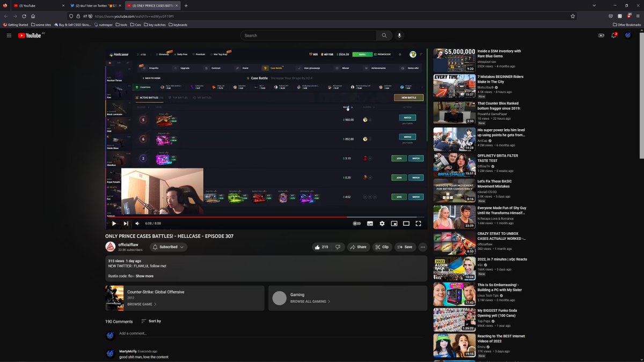Skip to the next video
The width and height of the screenshot is (644, 362).
126,224
